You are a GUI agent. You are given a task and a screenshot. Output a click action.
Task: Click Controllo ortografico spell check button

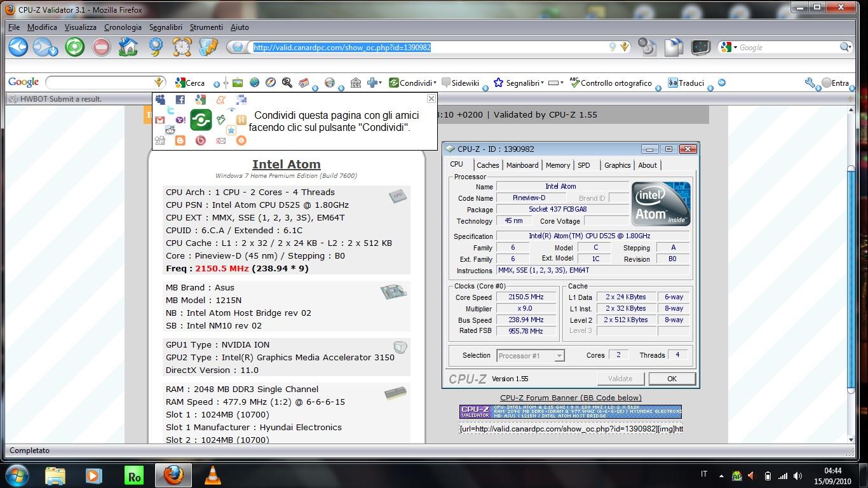pos(611,83)
